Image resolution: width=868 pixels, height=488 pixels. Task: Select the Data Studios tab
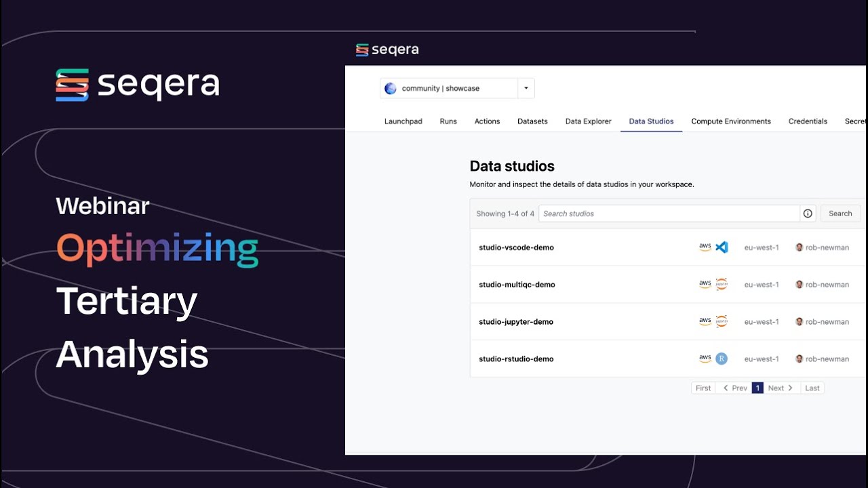[652, 121]
